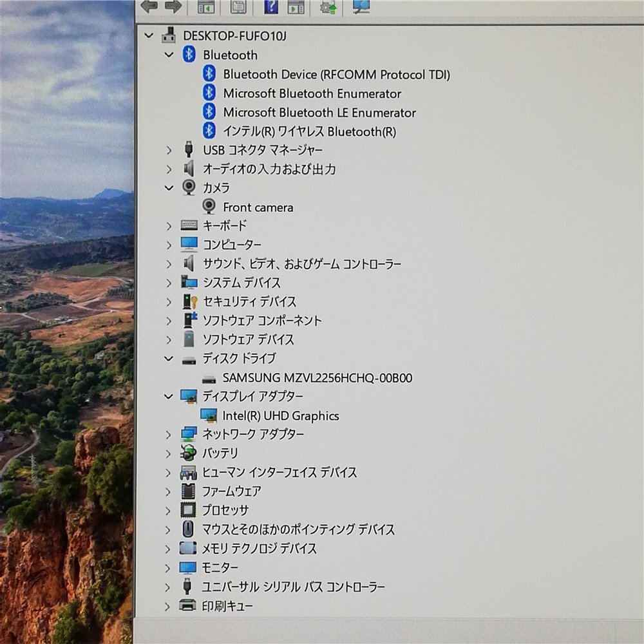Click the Front camera device icon
The height and width of the screenshot is (644, 644).
click(209, 207)
